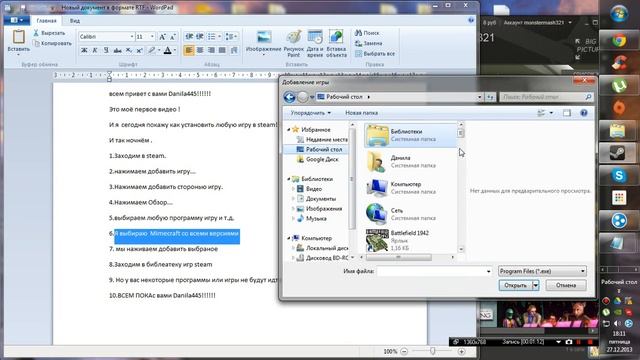Toggle strikethrough formatting
Screen dimensions: 640x360
coord(117,50)
